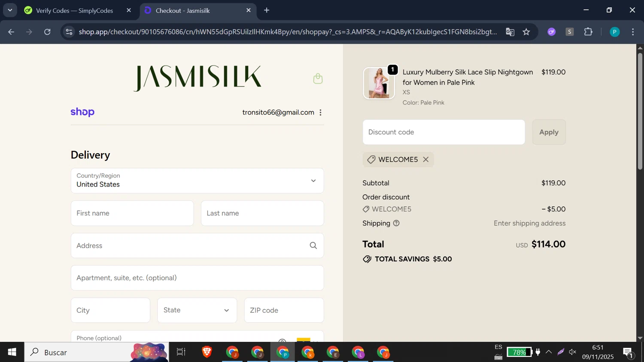This screenshot has height=362, width=644.
Task: Open the shopping bag cart icon
Action: 318,78
